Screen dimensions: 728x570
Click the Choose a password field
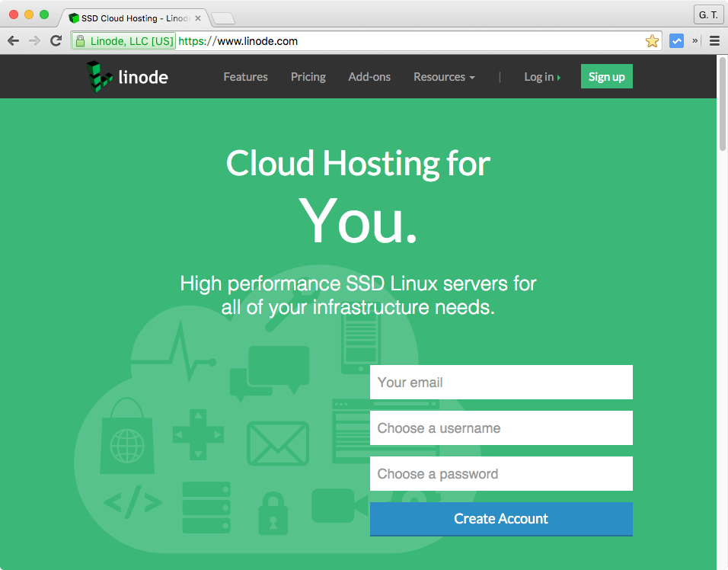501,473
